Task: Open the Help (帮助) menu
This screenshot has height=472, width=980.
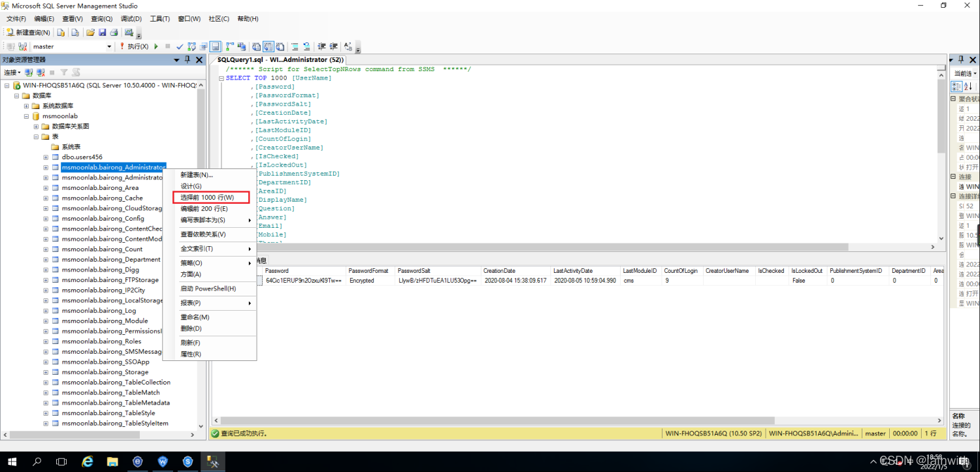Action: (248, 19)
